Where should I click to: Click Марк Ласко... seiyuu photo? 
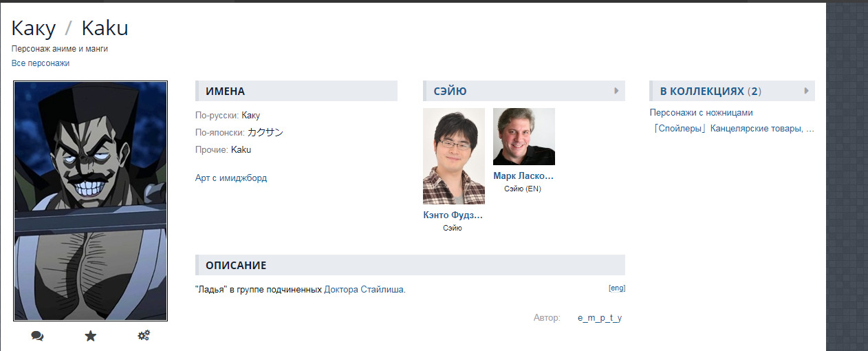pos(523,136)
